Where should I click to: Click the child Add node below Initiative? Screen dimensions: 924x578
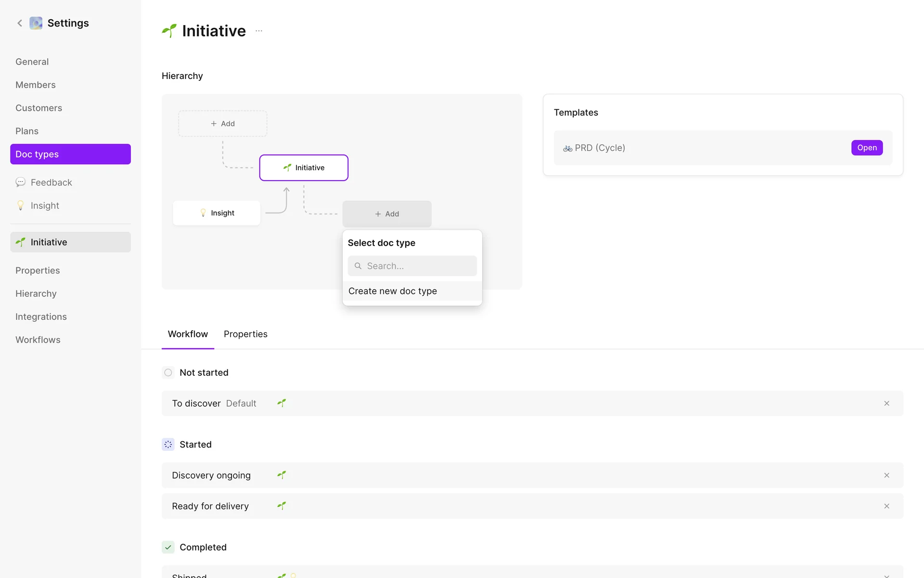pos(387,214)
